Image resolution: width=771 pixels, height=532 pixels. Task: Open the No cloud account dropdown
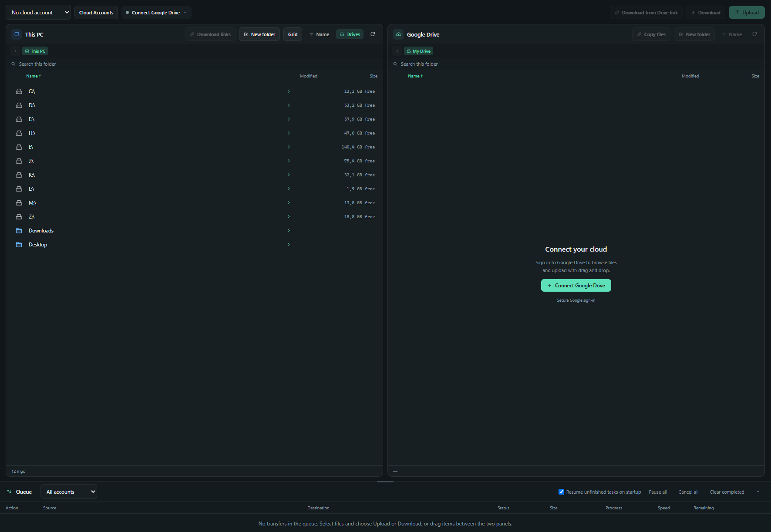tap(38, 13)
